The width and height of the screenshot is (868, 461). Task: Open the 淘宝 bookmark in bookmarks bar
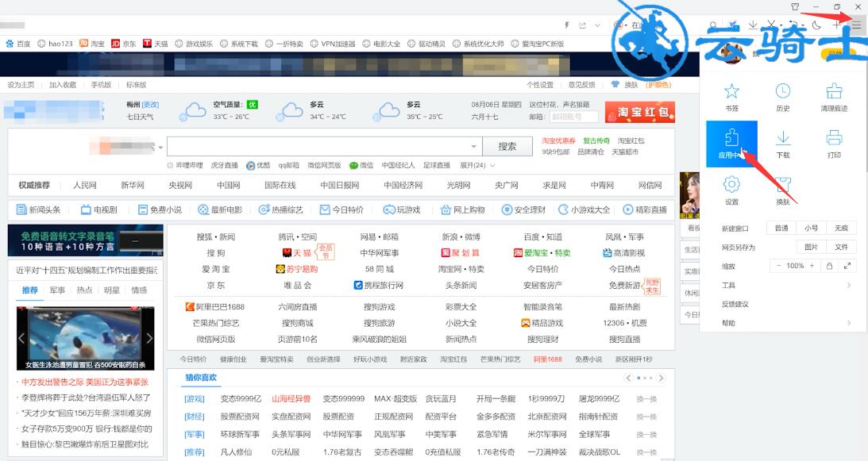point(92,44)
